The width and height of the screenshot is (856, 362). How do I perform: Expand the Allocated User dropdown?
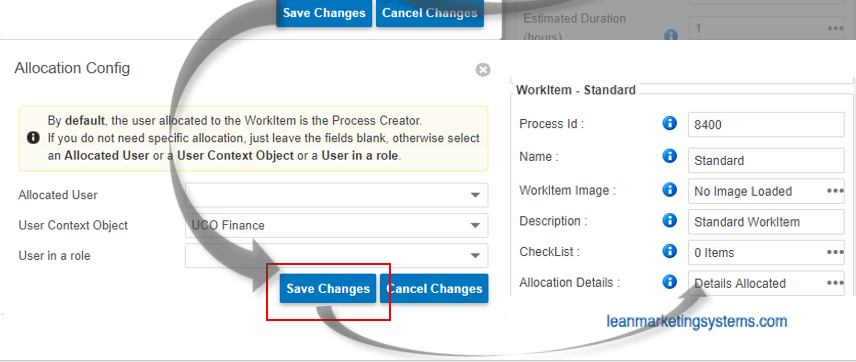point(336,195)
